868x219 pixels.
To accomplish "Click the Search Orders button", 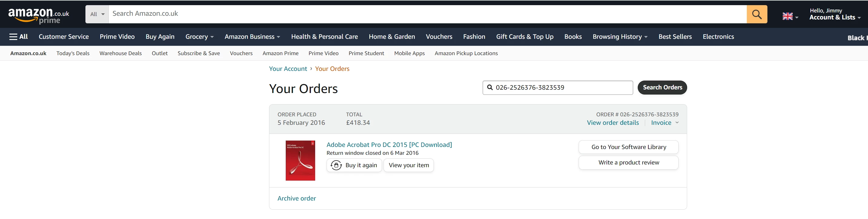I will pos(662,88).
